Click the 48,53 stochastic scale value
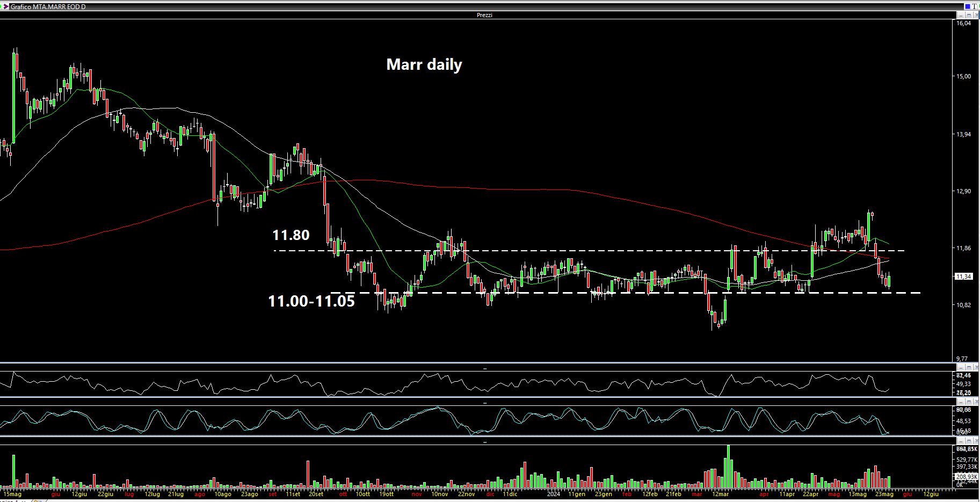Image resolution: width=980 pixels, height=502 pixels. pyautogui.click(x=963, y=421)
